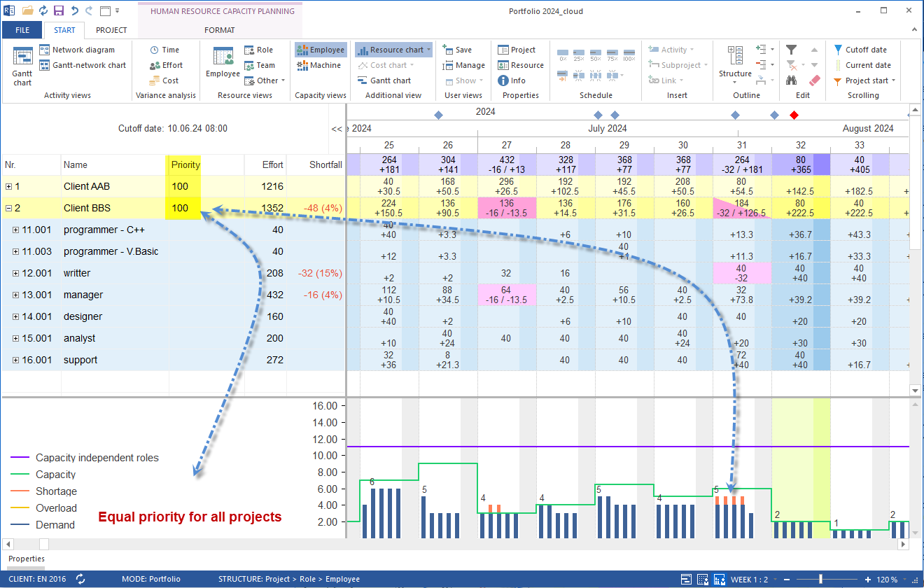Expand the Client AAB row
This screenshot has height=588, width=924.
click(8, 186)
